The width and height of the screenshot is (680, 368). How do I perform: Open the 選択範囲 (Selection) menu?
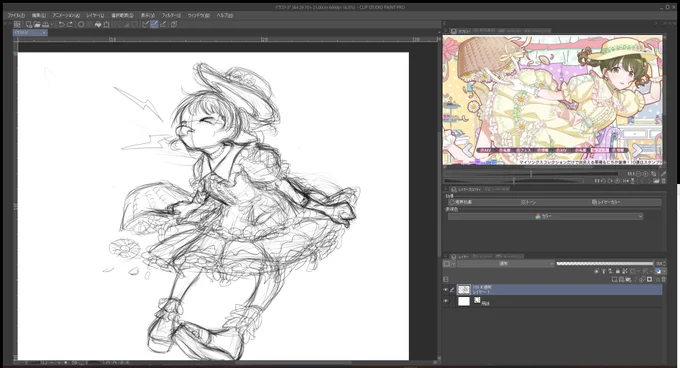(122, 15)
